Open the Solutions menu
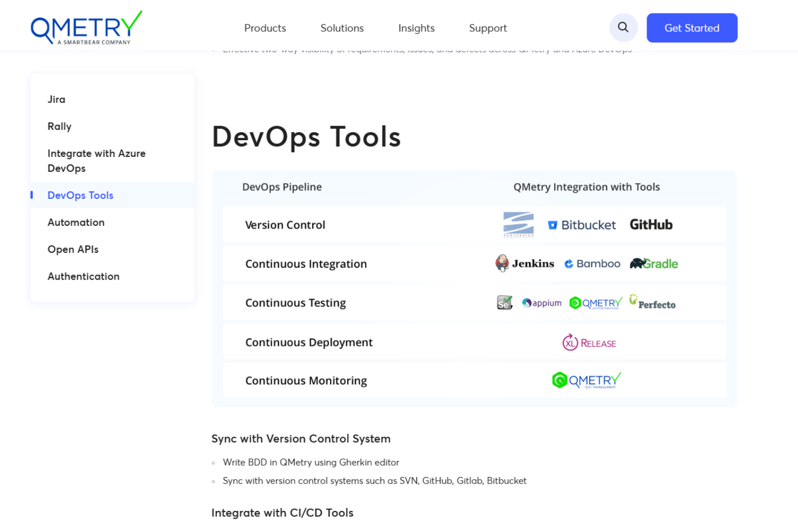Image resolution: width=798 pixels, height=532 pixels. pos(342,28)
